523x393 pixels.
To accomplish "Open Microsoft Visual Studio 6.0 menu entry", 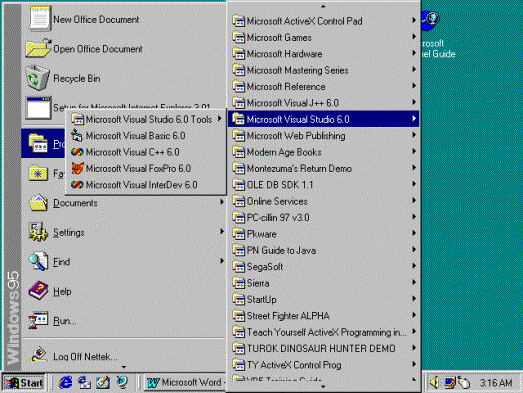I will pyautogui.click(x=323, y=119).
